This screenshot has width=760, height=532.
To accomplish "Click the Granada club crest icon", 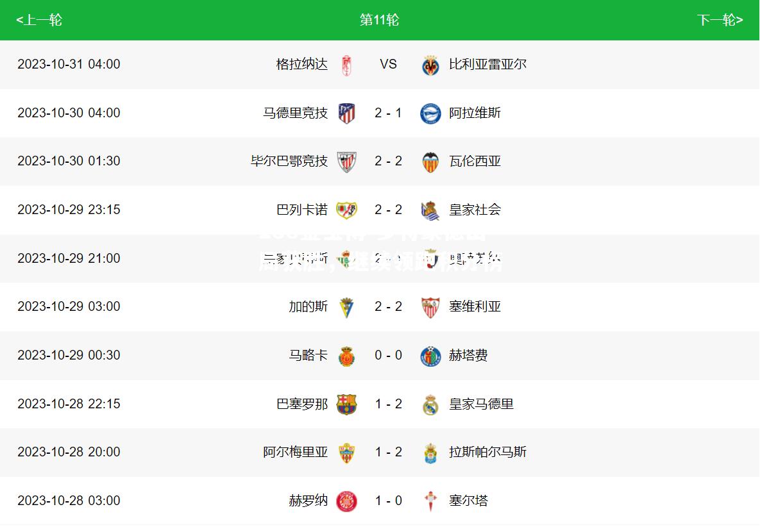I will pyautogui.click(x=346, y=65).
